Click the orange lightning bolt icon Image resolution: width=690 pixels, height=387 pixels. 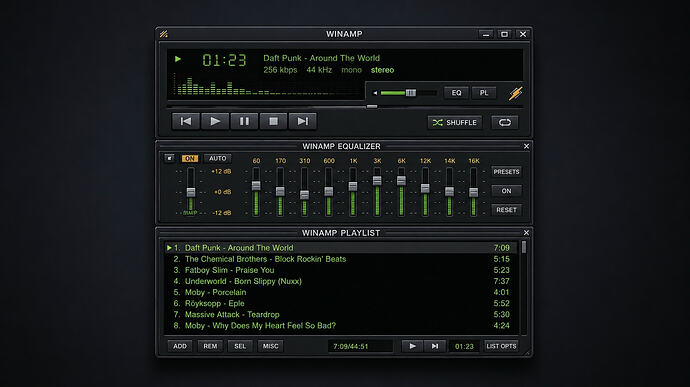tap(515, 93)
